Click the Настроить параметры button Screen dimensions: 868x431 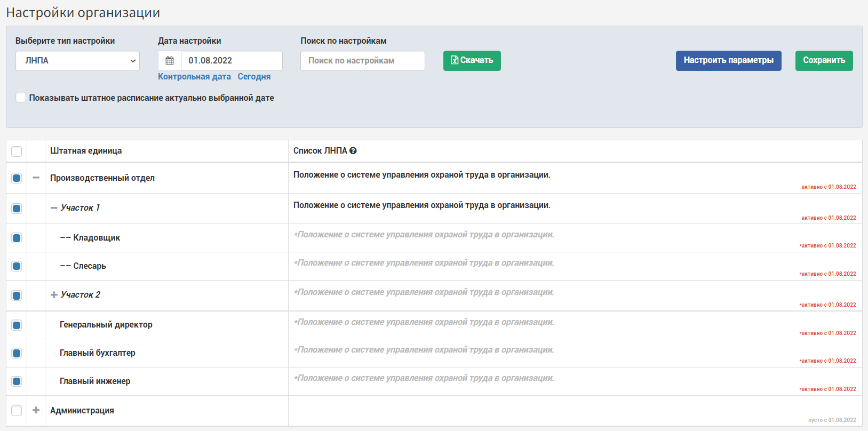729,61
